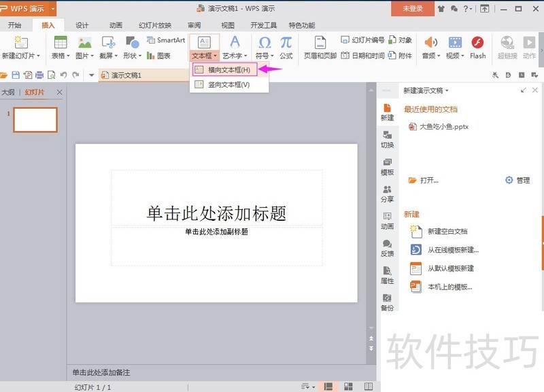The image size is (544, 392).
Task: Open the 新建演示文稿 panel dropdown
Action: click(x=426, y=90)
